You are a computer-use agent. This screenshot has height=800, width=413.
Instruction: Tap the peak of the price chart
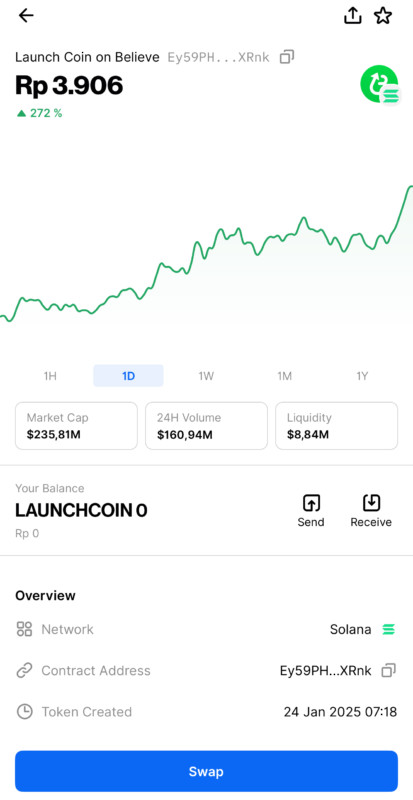click(x=410, y=187)
